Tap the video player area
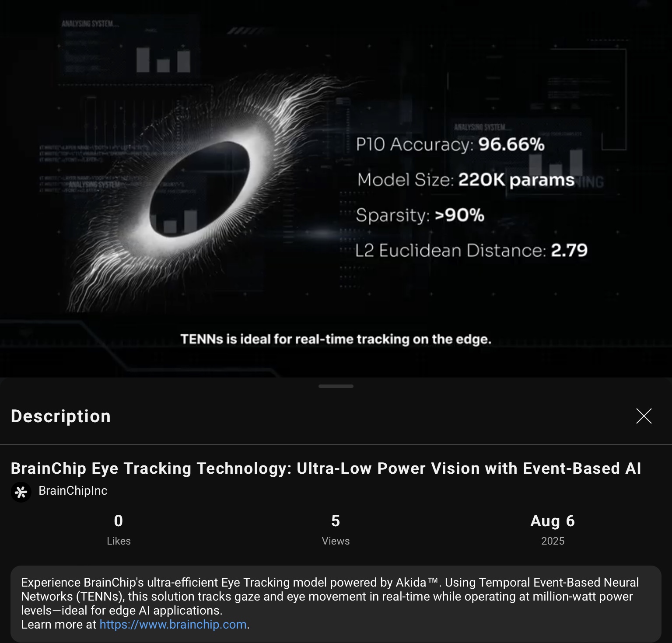The width and height of the screenshot is (672, 643). pos(336,188)
